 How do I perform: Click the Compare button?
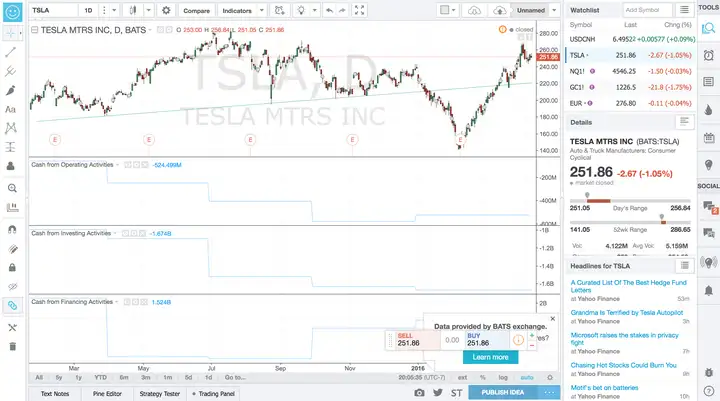click(197, 10)
